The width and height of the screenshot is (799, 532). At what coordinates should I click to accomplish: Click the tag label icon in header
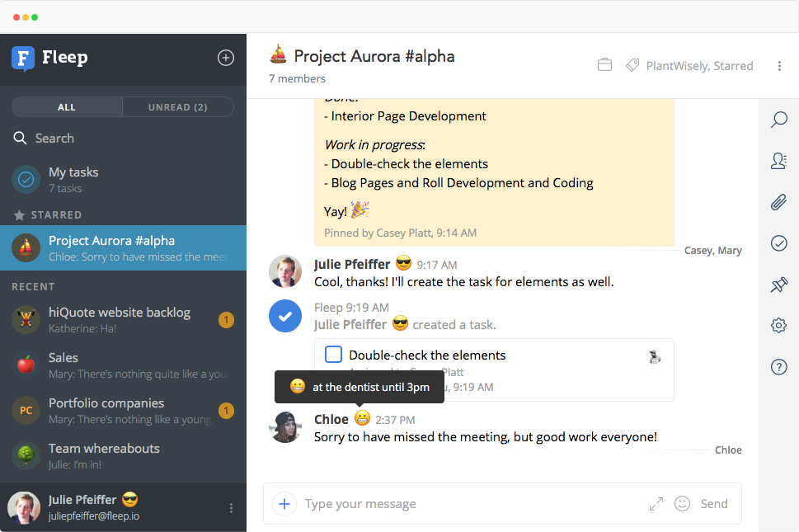click(632, 65)
